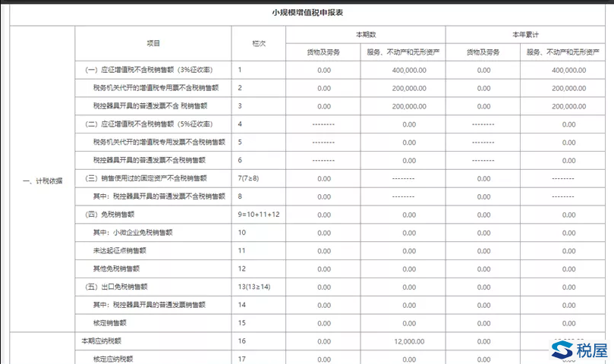614x364 pixels.
Task: Select row label 税务机关代开的增值税专用票不含税销售额
Action: pos(156,88)
